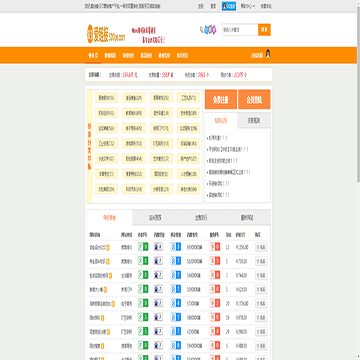
Task: Click the Sogou paw badge in fourth table row
Action: click(x=158, y=289)
